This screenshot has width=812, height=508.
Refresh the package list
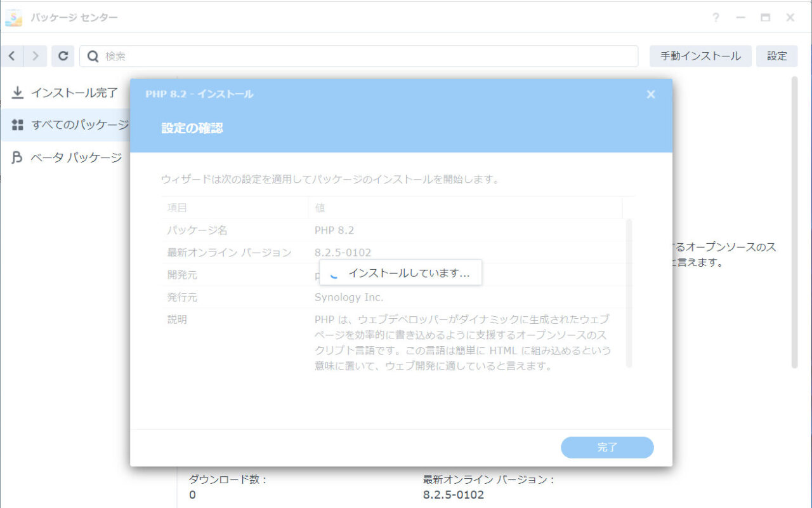[63, 56]
